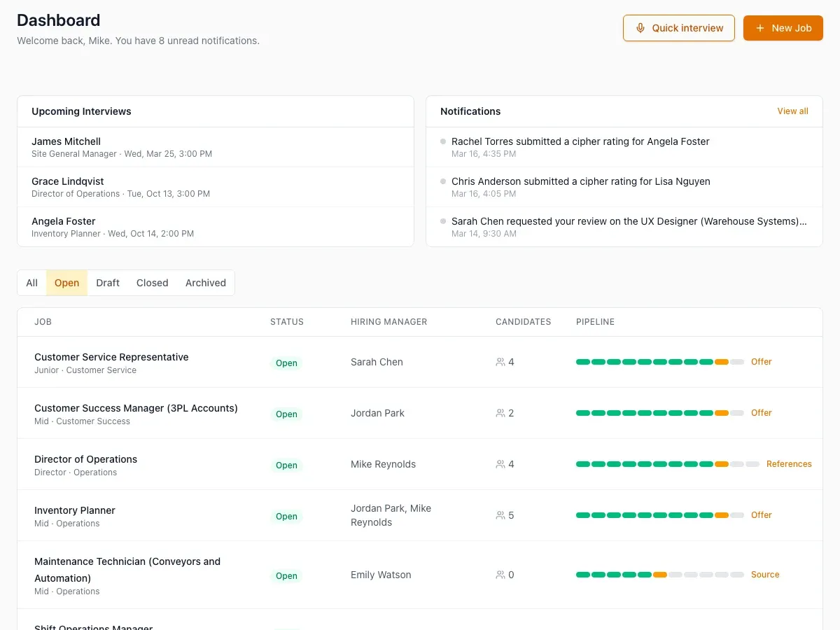Click pipeline progress bar for Director of Operations
840x630 pixels.
click(668, 464)
